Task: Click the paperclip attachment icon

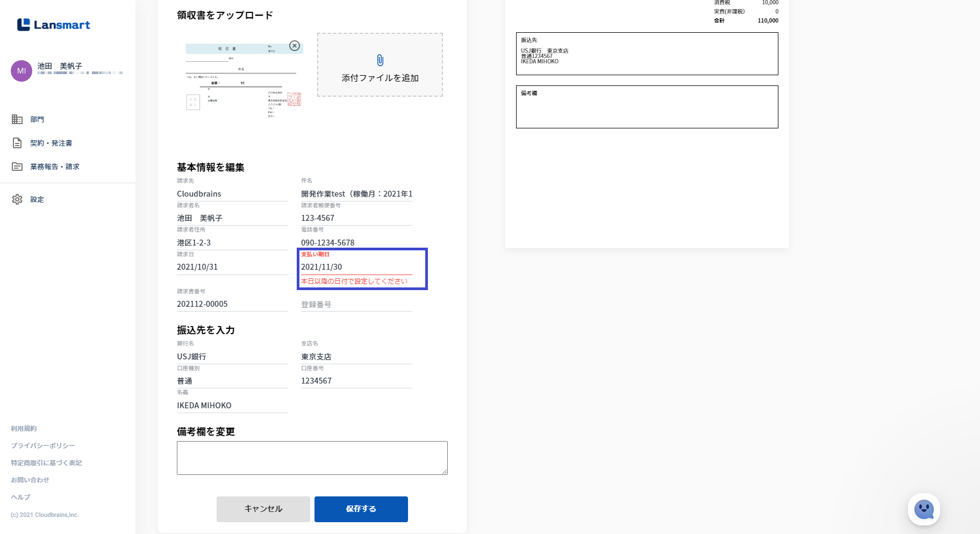Action: click(x=380, y=60)
